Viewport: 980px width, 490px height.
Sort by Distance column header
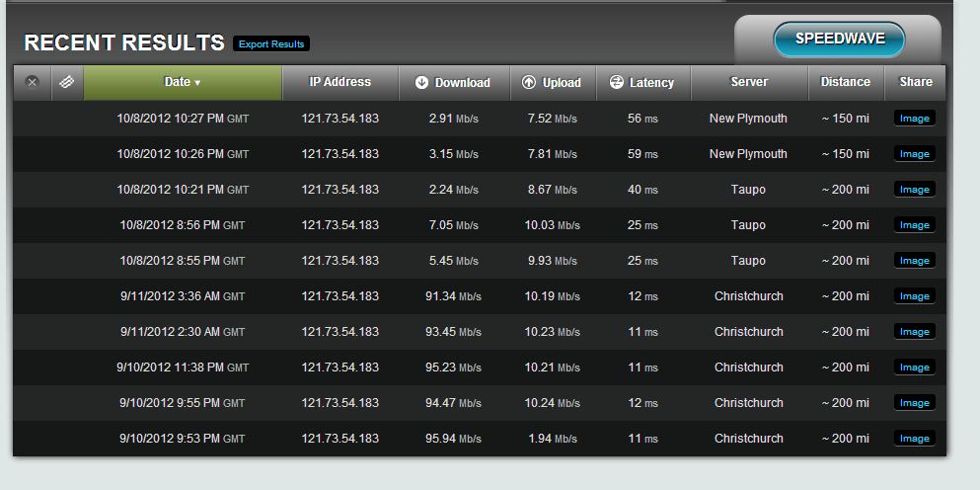click(846, 82)
